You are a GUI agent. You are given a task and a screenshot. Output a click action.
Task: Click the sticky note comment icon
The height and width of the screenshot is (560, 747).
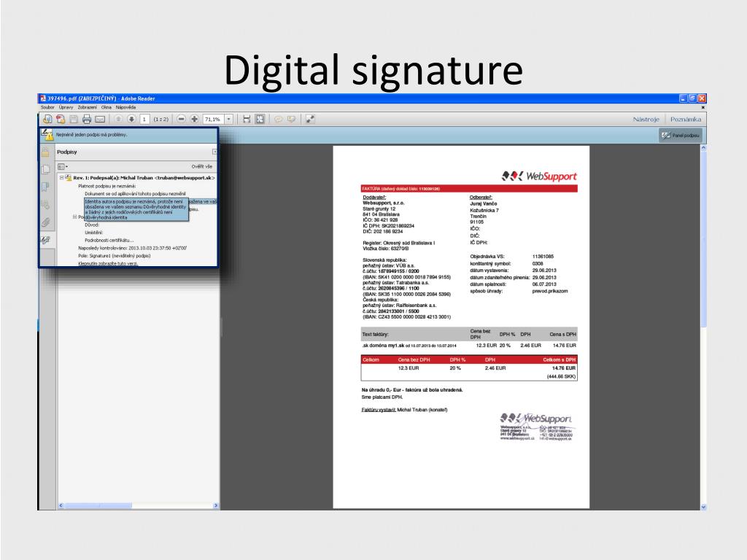(278, 119)
